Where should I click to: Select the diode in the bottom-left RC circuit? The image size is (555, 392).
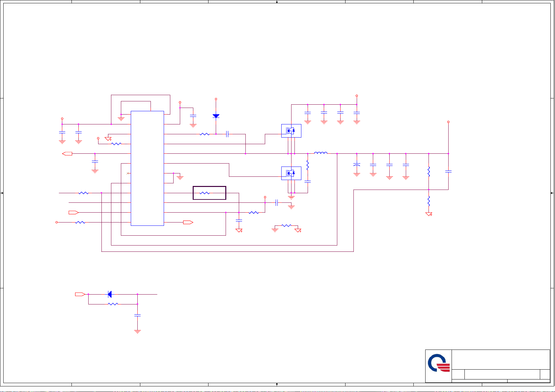coord(110,294)
